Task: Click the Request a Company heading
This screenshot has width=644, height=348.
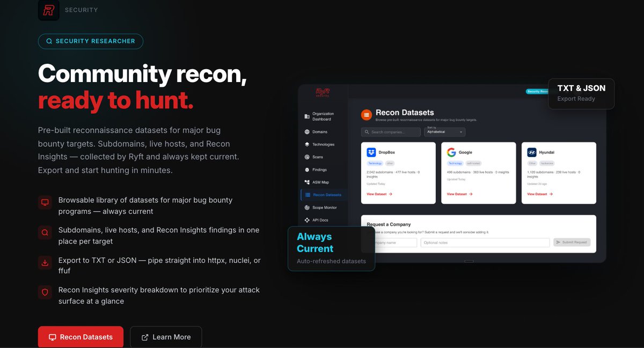Action: click(389, 224)
